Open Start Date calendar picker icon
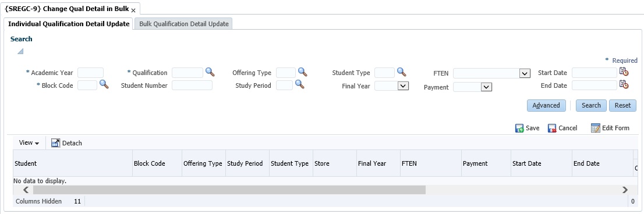 tap(624, 72)
